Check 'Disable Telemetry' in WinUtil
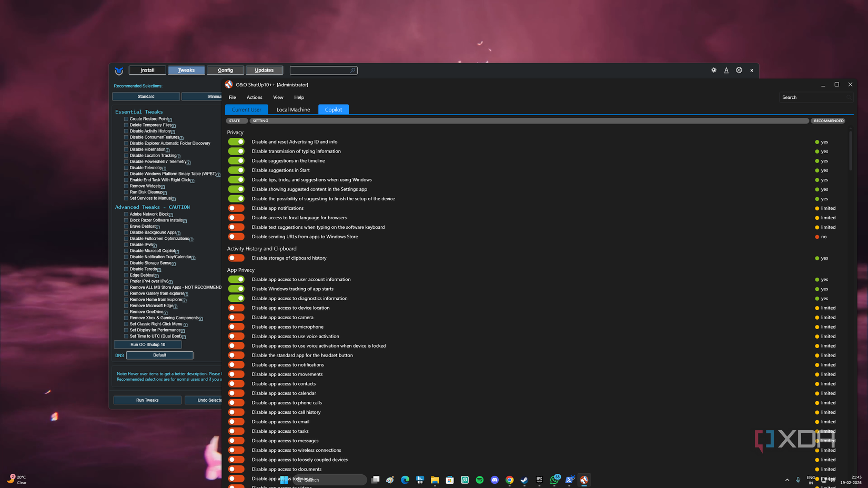This screenshot has width=868, height=488. tap(126, 168)
